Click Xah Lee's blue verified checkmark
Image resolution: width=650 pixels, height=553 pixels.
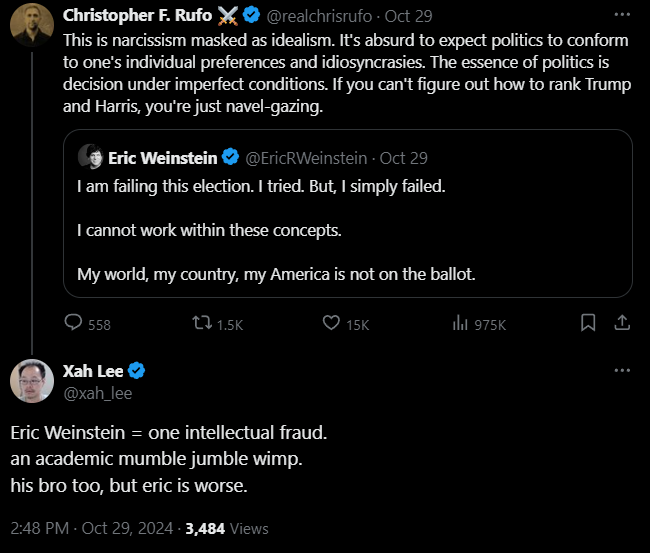pyautogui.click(x=137, y=371)
